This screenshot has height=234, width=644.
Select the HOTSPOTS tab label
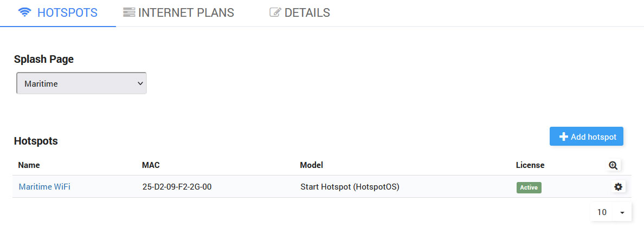coord(67,12)
